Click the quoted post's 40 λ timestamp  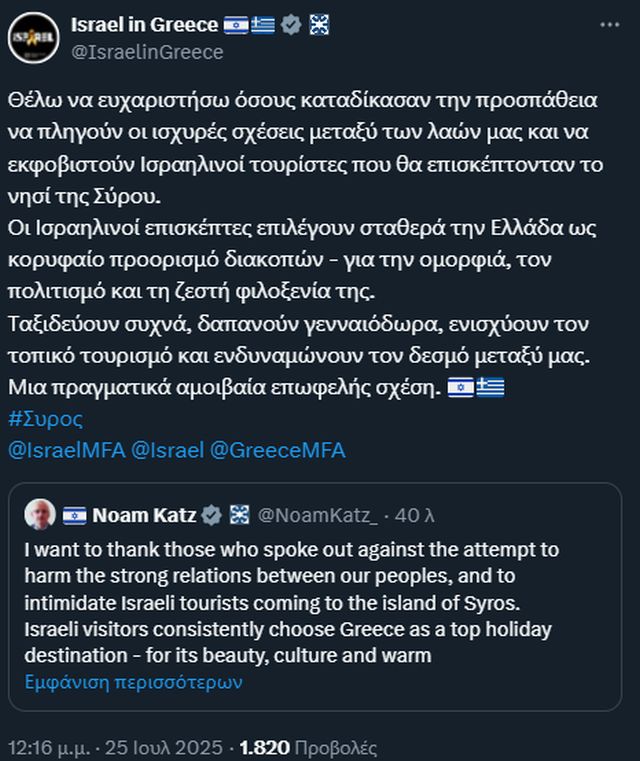pos(414,515)
